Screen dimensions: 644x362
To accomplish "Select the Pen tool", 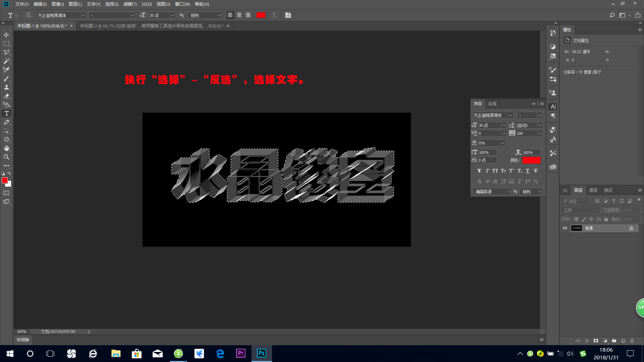I will pos(6,122).
